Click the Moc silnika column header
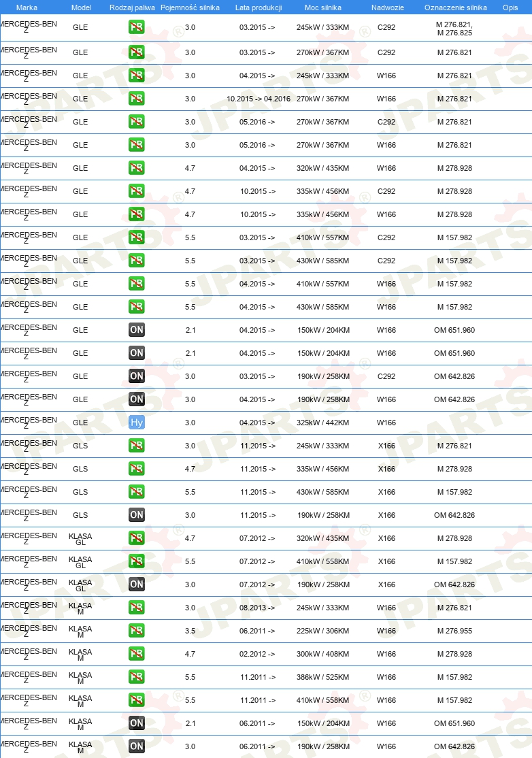Screen dimensions: 532x758 coord(322,7)
